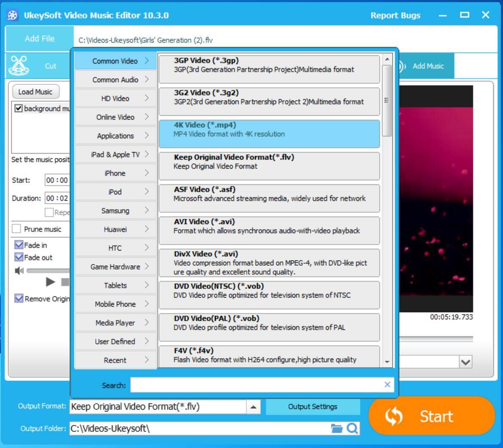Click the Start time field
The image size is (503, 448).
point(57,180)
